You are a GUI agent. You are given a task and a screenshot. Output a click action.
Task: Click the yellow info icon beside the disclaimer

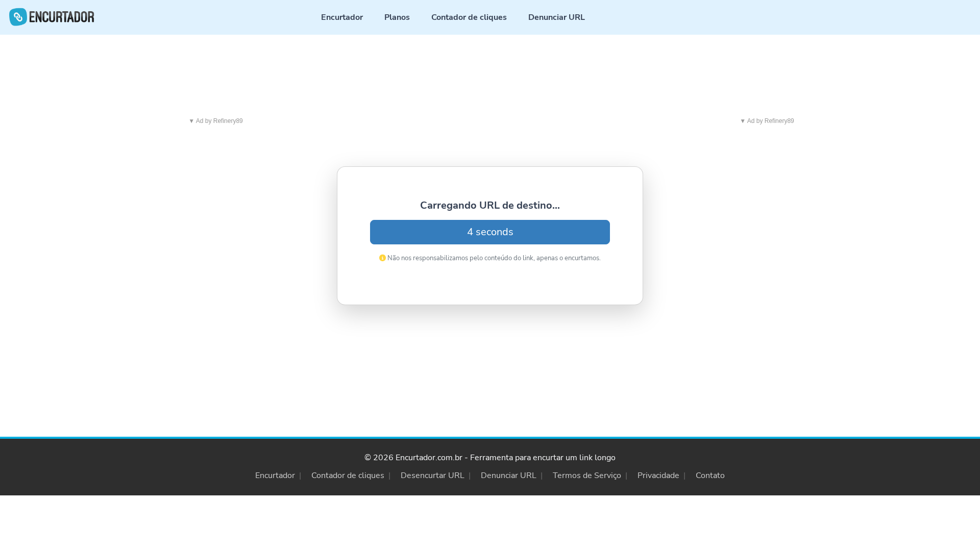coord(382,258)
